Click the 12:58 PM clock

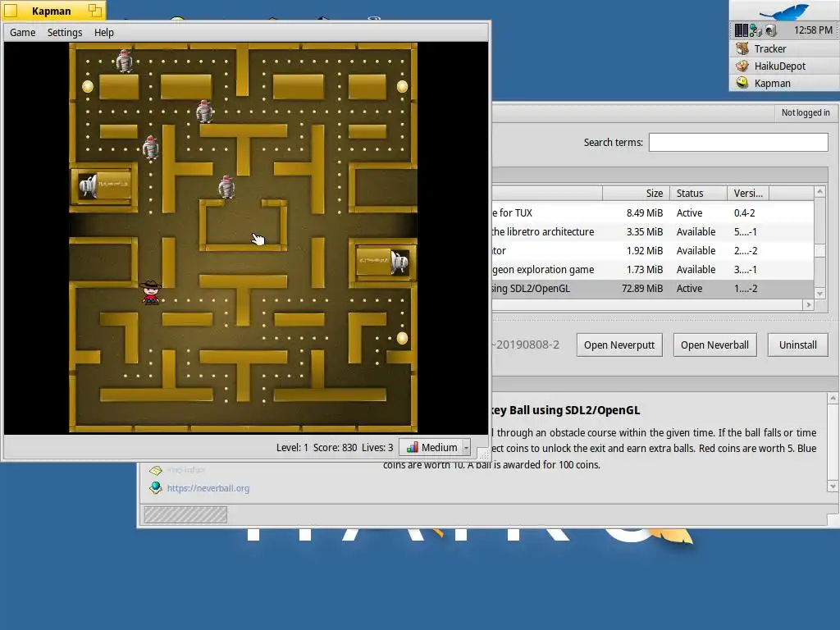813,30
